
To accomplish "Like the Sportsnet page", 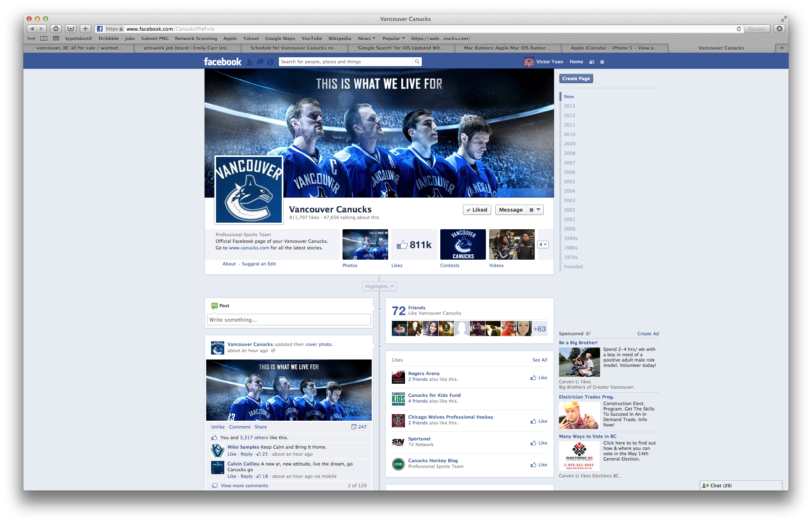I will pyautogui.click(x=538, y=443).
